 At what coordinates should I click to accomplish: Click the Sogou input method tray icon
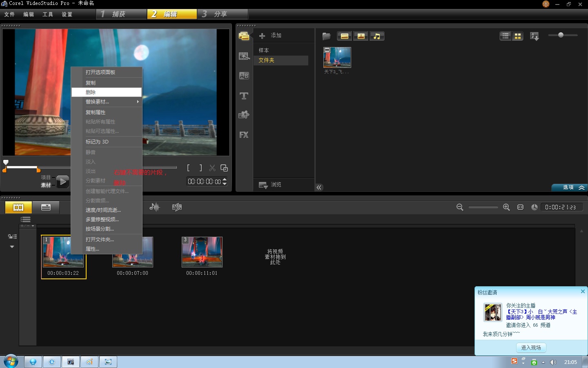coord(514,361)
